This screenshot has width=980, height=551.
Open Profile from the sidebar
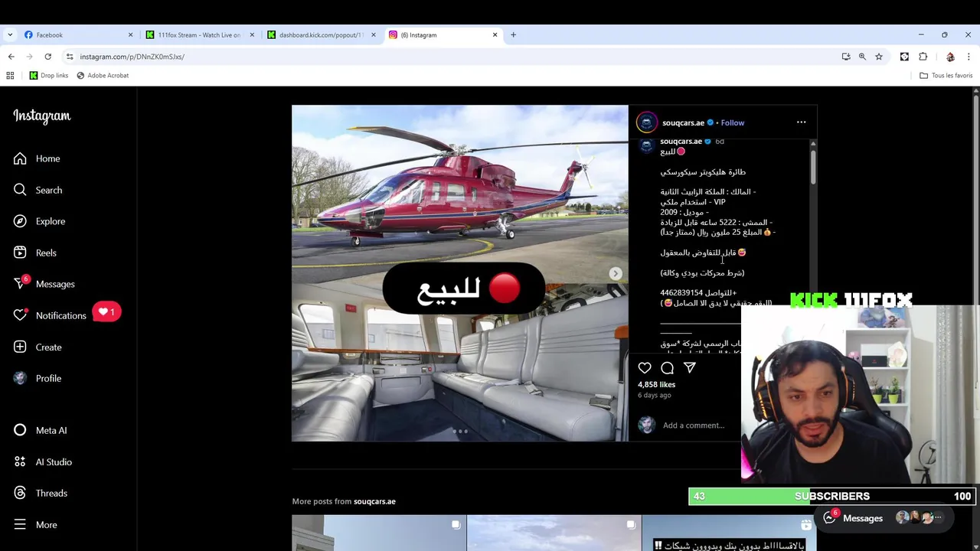tap(38, 378)
